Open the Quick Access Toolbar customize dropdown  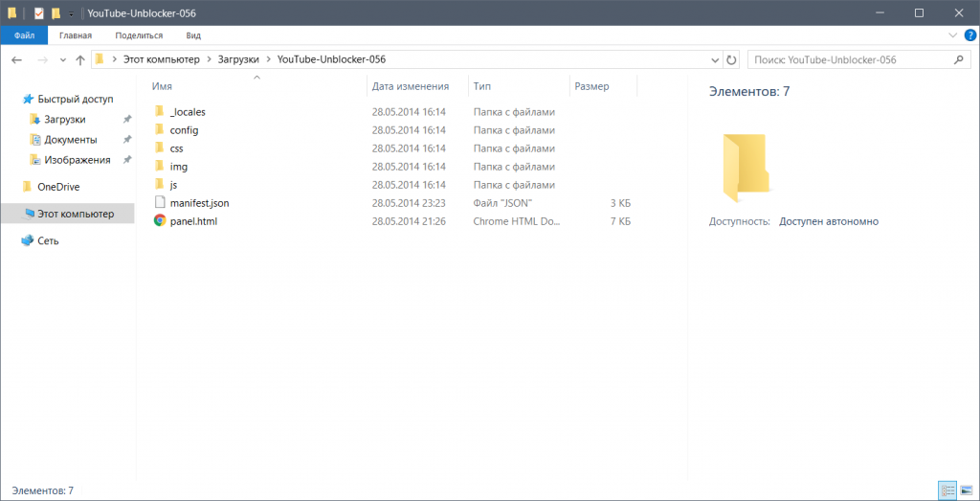[72, 12]
